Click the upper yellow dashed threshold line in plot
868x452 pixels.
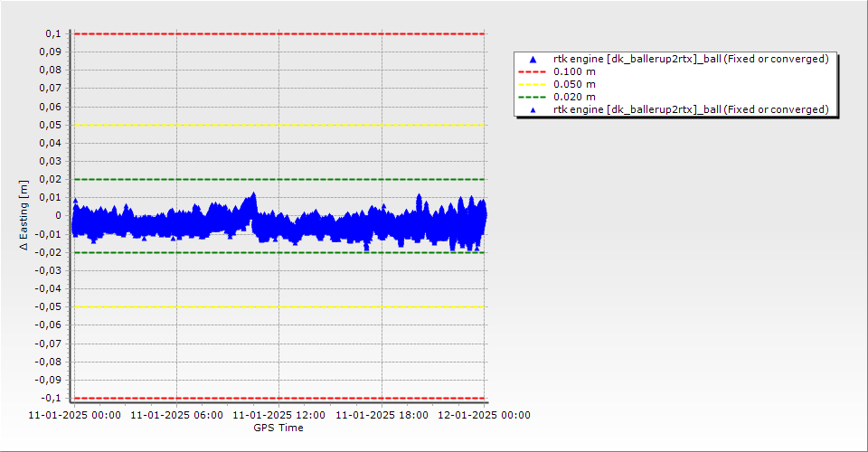click(279, 125)
